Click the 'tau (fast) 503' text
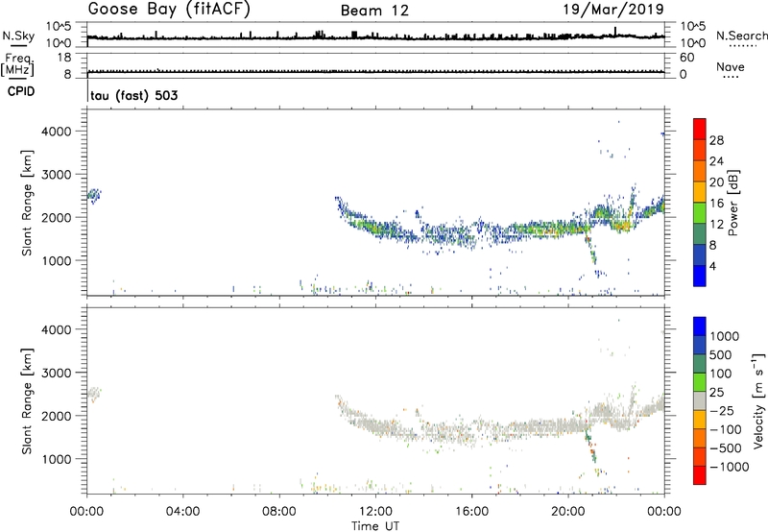This screenshot has height=532, width=768. [x=133, y=95]
